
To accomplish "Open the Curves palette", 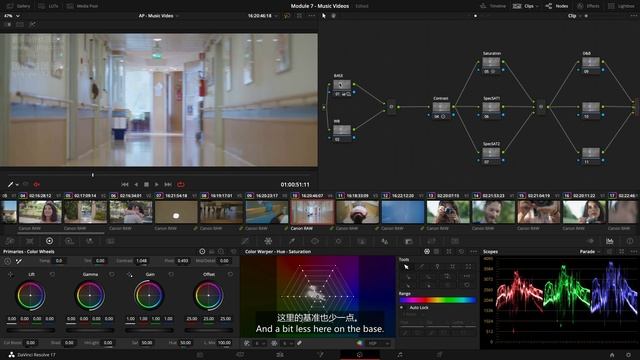I will (245, 241).
